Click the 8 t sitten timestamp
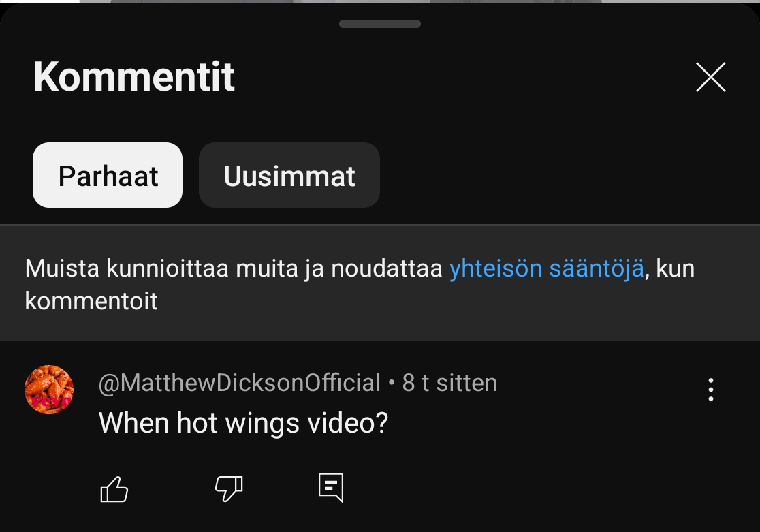This screenshot has width=760, height=532. [x=449, y=383]
